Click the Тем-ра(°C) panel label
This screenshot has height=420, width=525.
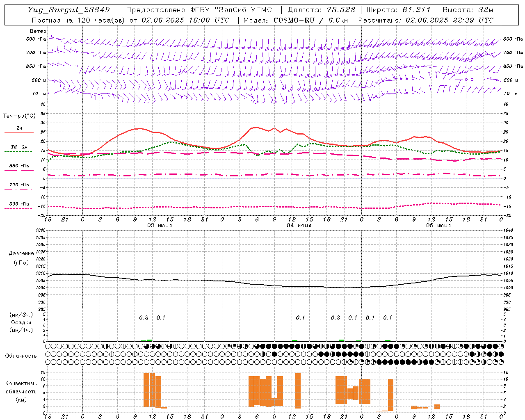tap(19, 116)
